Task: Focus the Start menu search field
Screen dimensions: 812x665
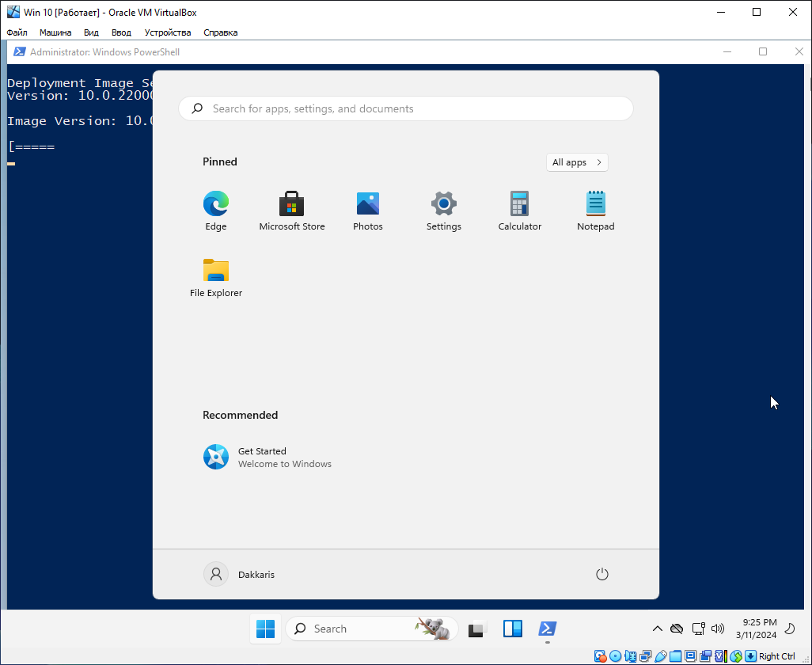Action: tap(405, 108)
